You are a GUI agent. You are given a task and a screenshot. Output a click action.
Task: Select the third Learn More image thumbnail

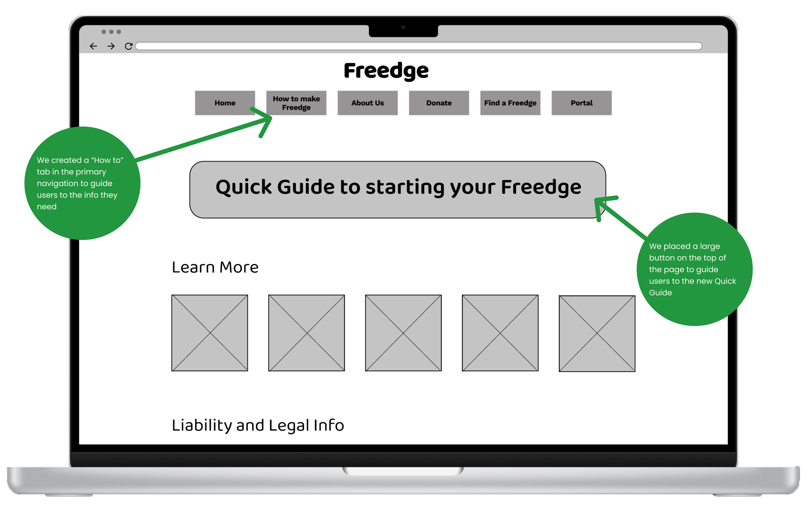click(403, 332)
